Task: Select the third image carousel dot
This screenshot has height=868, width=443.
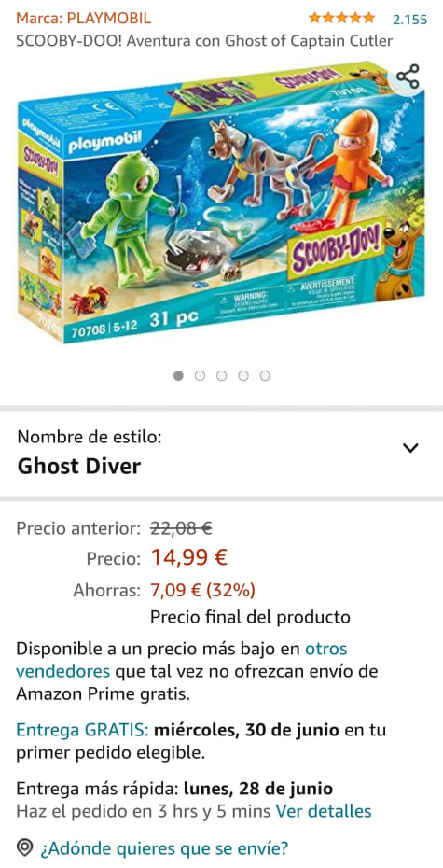Action: [222, 376]
